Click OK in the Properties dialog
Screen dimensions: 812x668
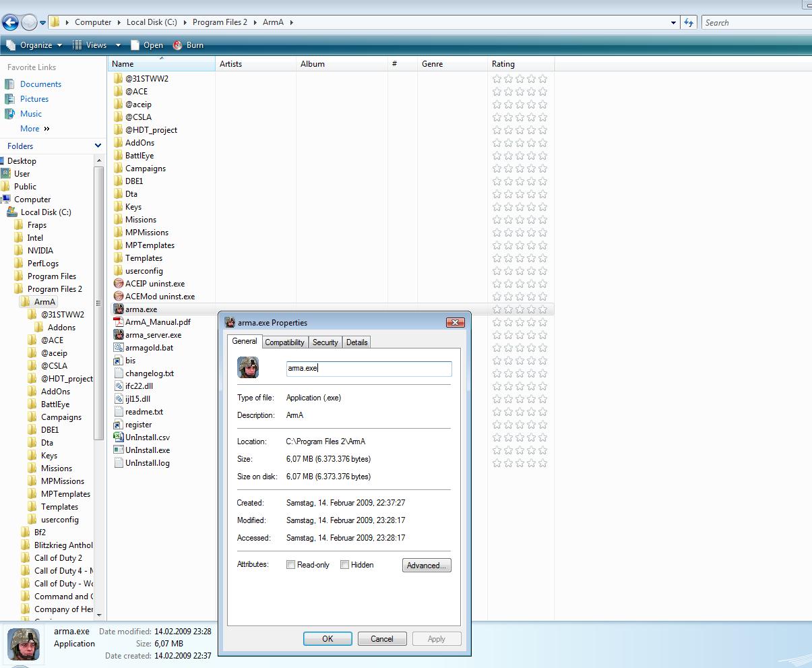pos(327,639)
